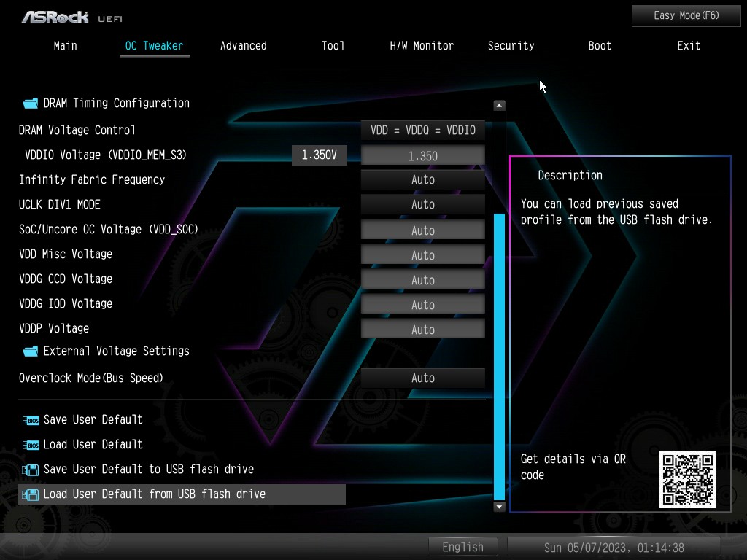Viewport: 747px width, 560px height.
Task: Open the Overclock Mode (Bus Speed) dropdown
Action: pyautogui.click(x=422, y=378)
